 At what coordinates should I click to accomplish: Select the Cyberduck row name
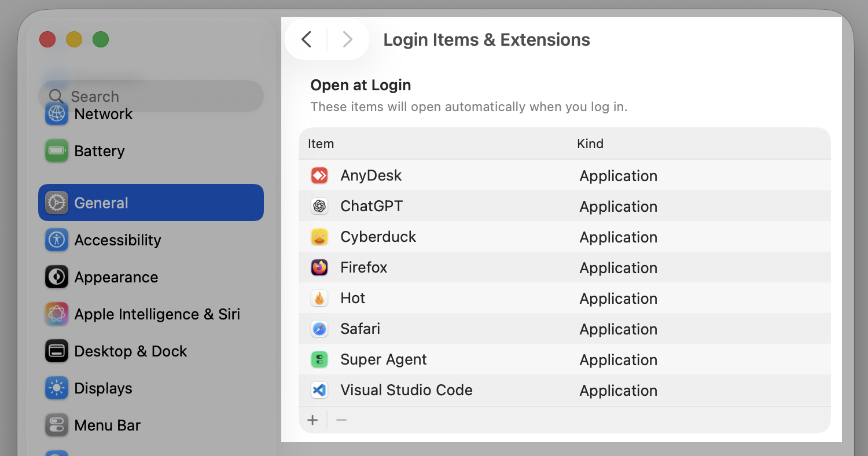click(x=378, y=237)
